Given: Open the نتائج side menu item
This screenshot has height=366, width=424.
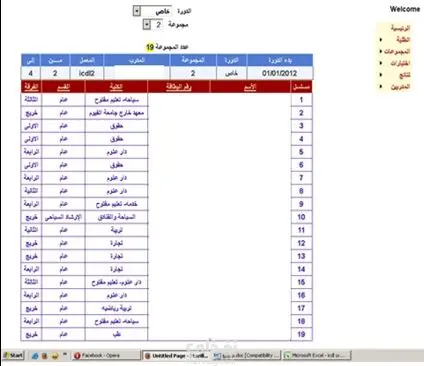Looking at the screenshot, I should point(405,75).
